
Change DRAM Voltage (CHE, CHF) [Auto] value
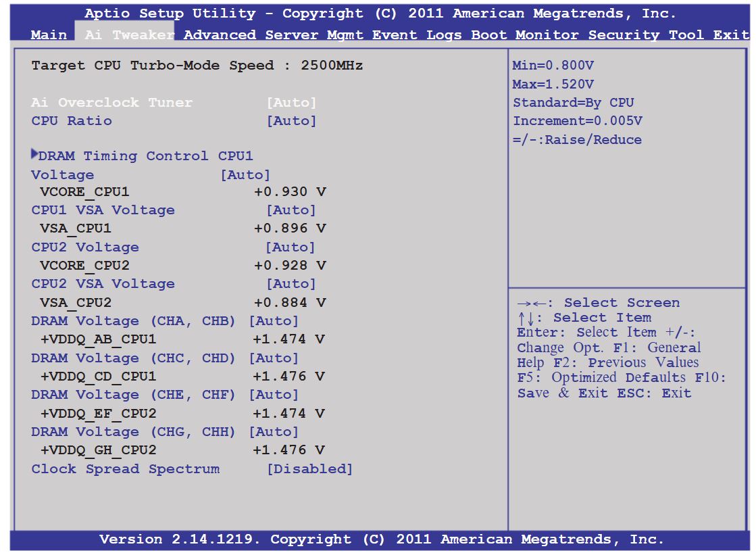pos(274,395)
